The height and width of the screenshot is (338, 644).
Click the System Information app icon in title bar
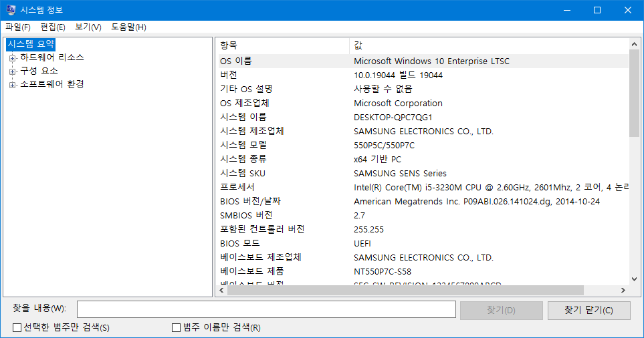click(11, 10)
